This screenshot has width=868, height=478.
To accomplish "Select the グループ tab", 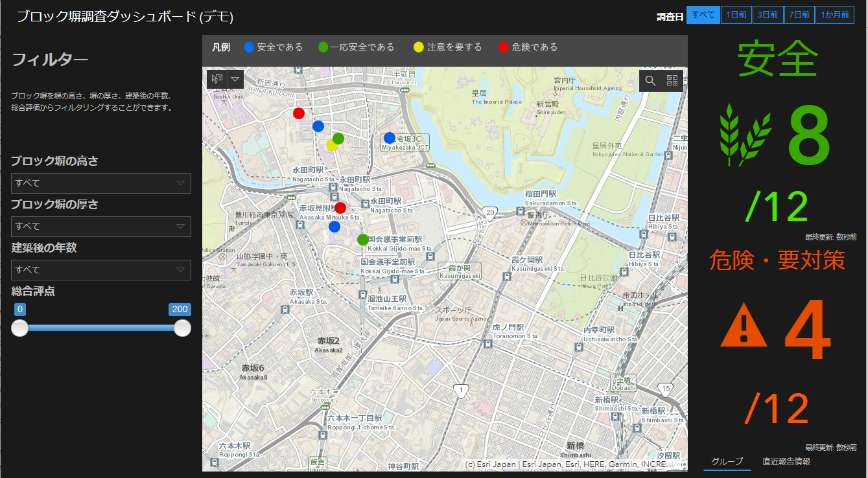I will 727,462.
